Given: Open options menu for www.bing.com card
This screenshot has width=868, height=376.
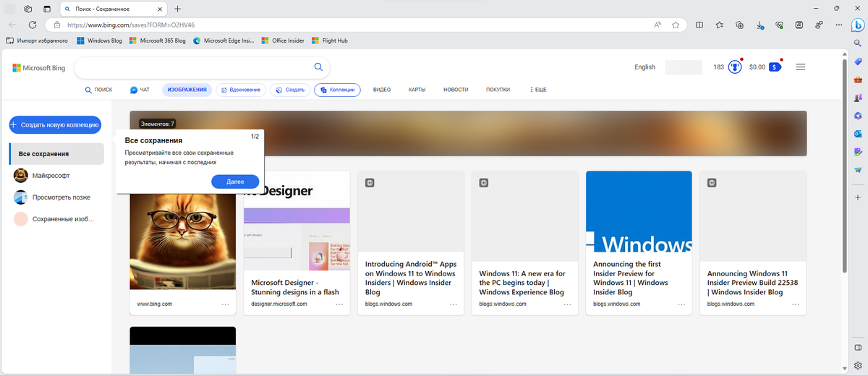Looking at the screenshot, I should click(226, 304).
